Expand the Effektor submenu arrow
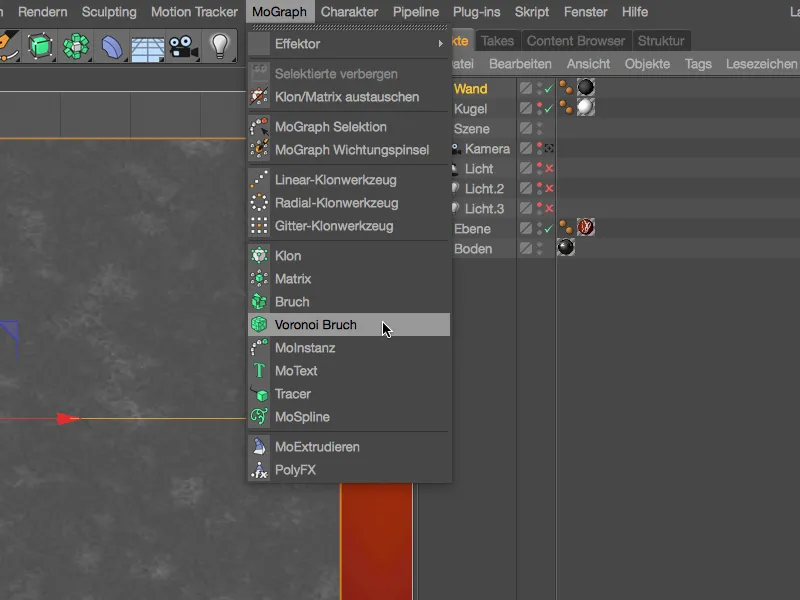This screenshot has height=600, width=800. pyautogui.click(x=440, y=44)
